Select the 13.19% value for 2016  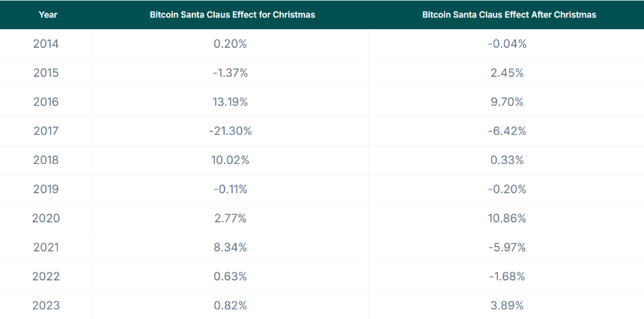pyautogui.click(x=231, y=103)
